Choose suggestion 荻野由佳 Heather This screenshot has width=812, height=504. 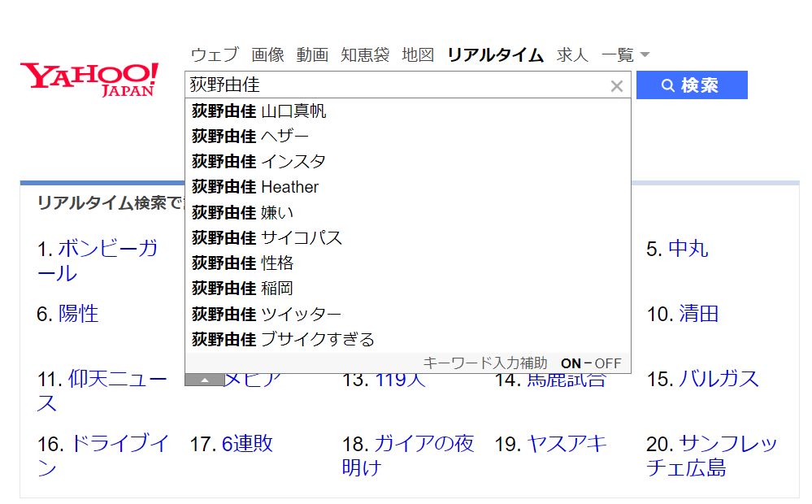(x=407, y=187)
